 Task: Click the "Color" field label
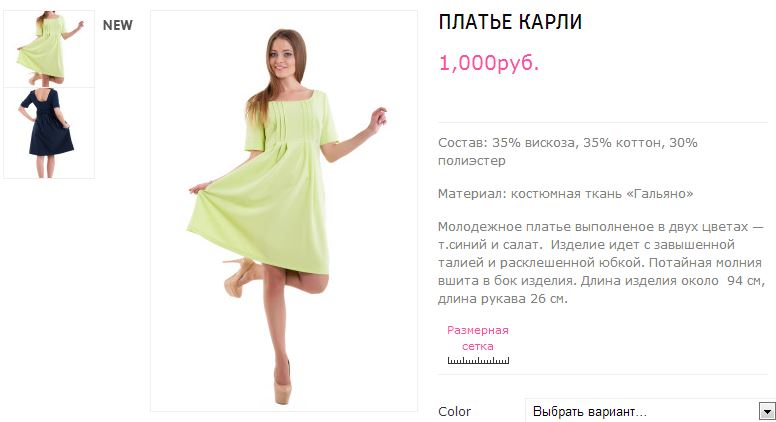point(454,412)
